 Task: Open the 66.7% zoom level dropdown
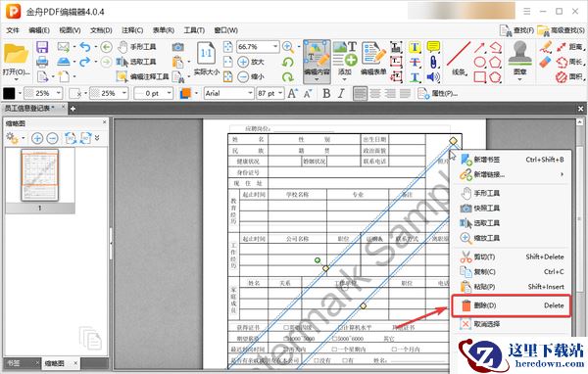tap(275, 47)
